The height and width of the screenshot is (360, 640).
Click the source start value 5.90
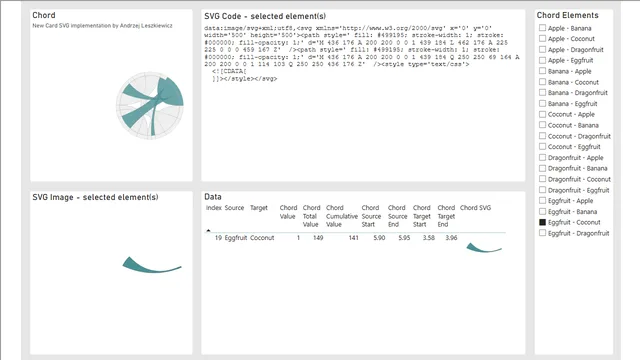(x=379, y=238)
